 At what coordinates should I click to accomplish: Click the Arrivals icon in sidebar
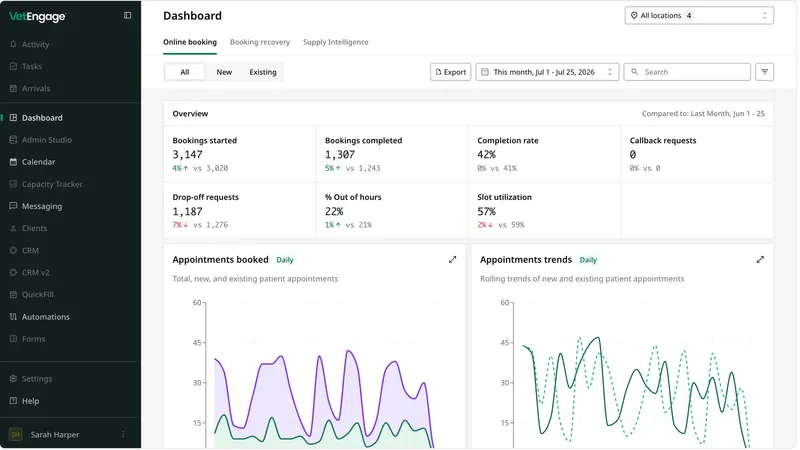tap(13, 88)
